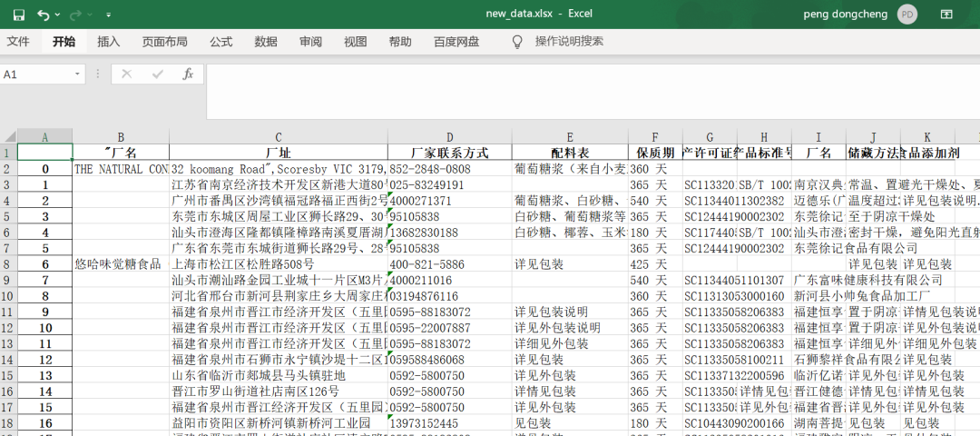Customize the Quick Access Toolbar

click(x=109, y=15)
